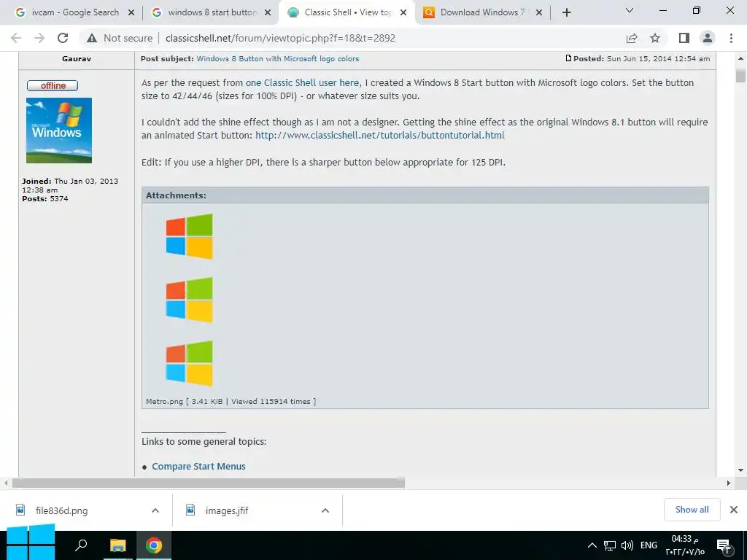Image resolution: width=747 pixels, height=560 pixels.
Task: Open downloaded file836d.png
Action: (61, 510)
